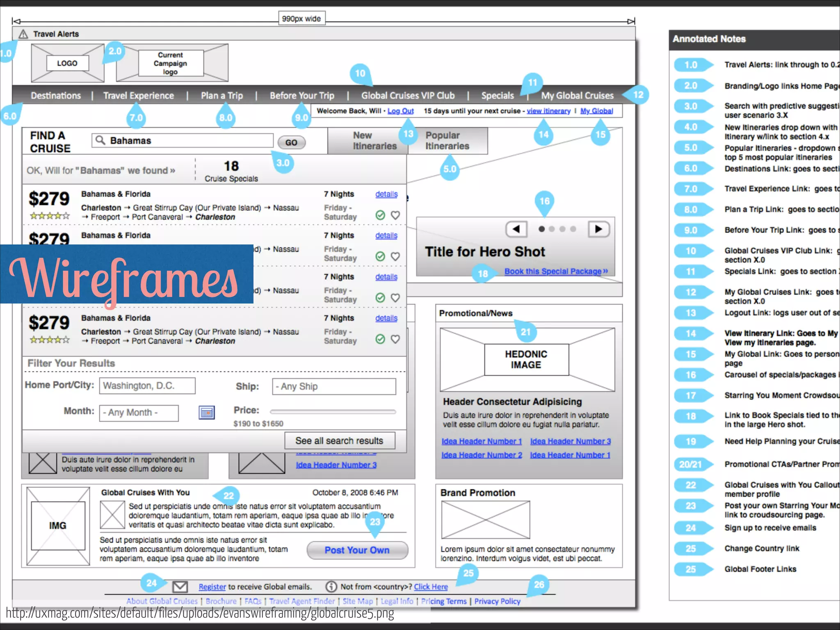This screenshot has width=840, height=630.
Task: Select Plan a Trip in navigation
Action: (x=222, y=96)
